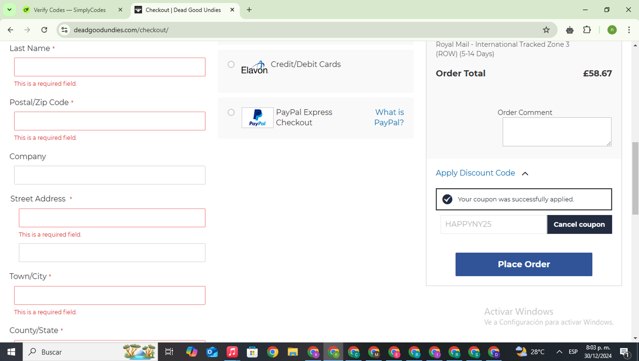
Task: Click into the Company field
Action: coord(110,175)
